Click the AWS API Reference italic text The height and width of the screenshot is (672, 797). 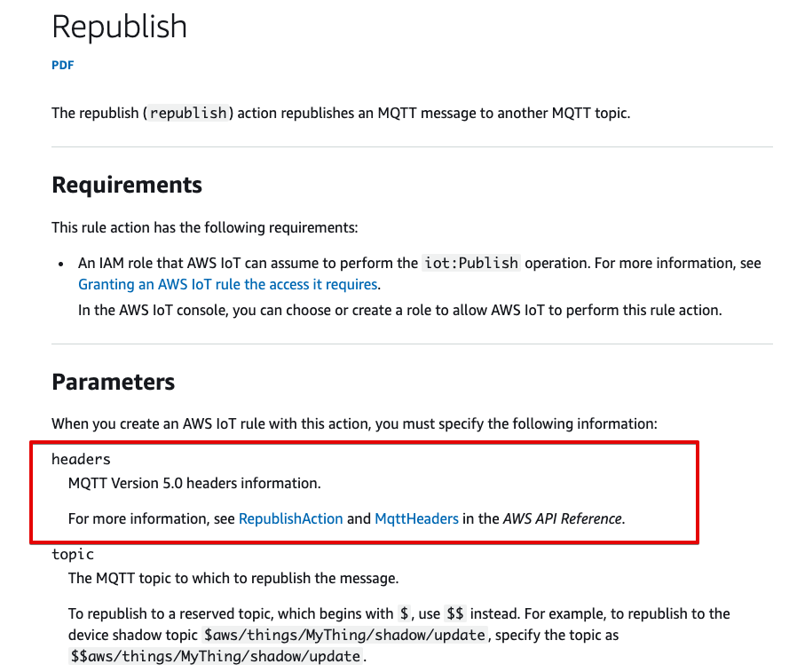(x=563, y=518)
